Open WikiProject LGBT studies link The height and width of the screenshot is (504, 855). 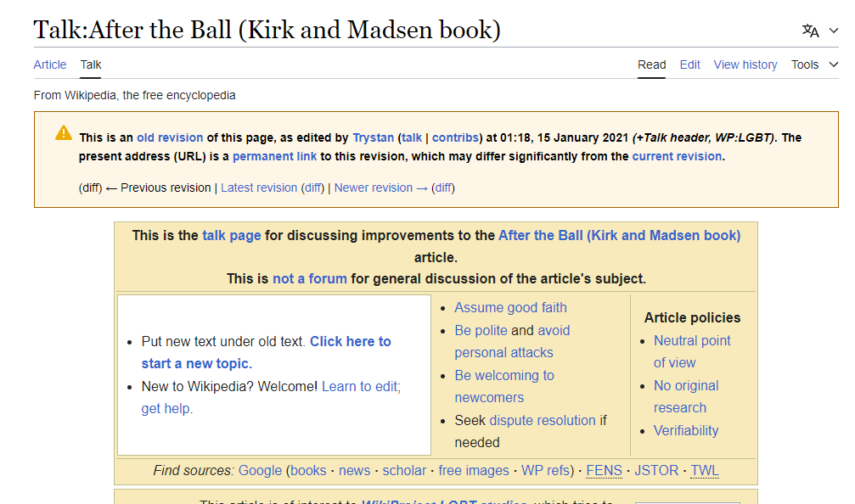tap(444, 501)
